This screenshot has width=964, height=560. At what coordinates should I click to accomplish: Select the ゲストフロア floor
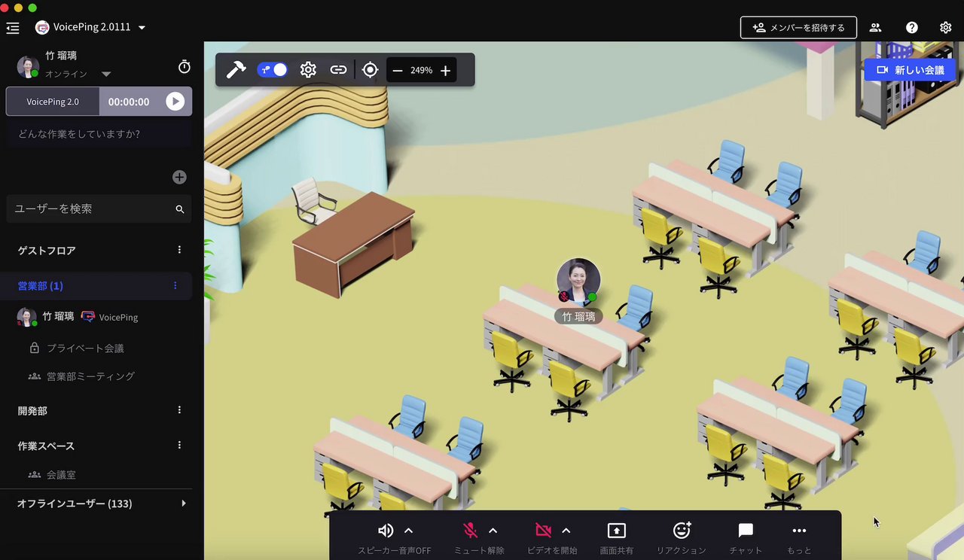[x=47, y=251]
